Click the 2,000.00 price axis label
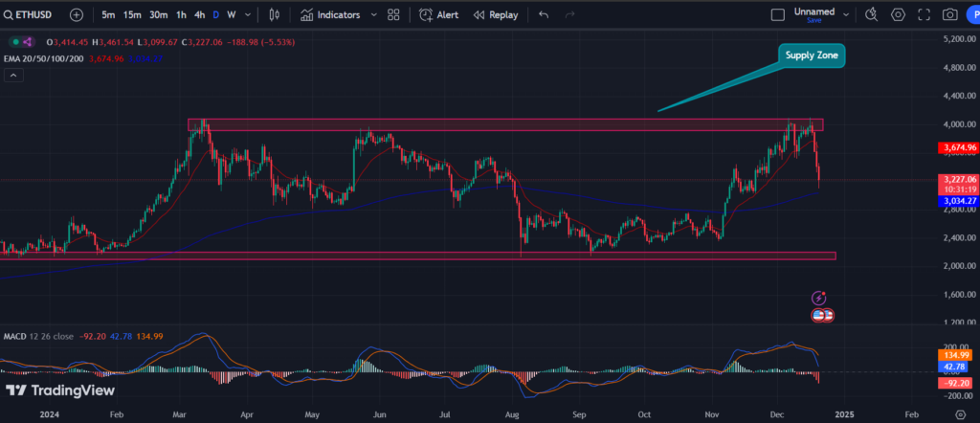 (957, 266)
